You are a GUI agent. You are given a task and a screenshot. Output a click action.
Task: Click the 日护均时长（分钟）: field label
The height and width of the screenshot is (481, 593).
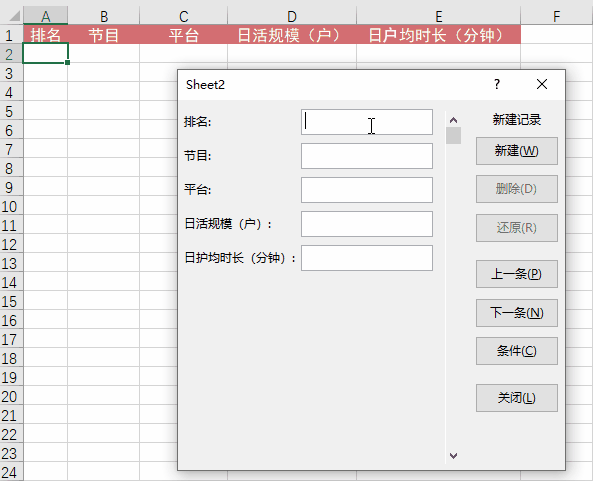click(241, 258)
